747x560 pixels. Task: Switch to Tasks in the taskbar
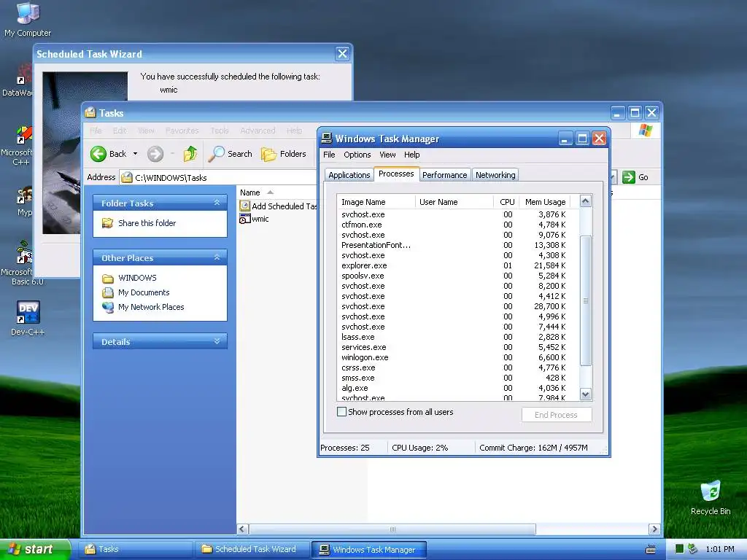pyautogui.click(x=136, y=549)
